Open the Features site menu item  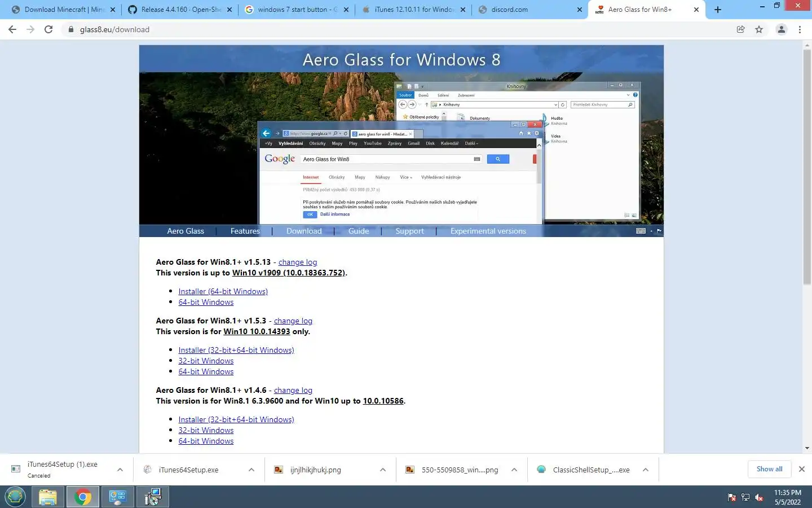pyautogui.click(x=245, y=231)
